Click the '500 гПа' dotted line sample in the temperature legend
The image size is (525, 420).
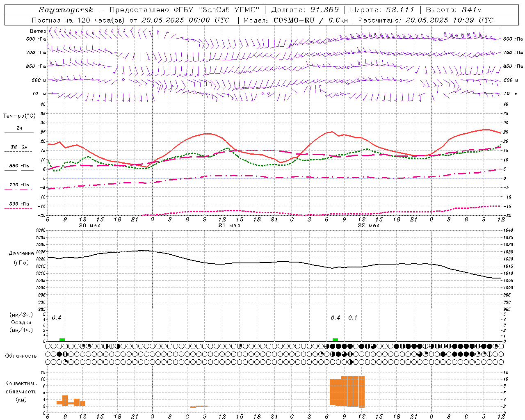tap(18, 208)
